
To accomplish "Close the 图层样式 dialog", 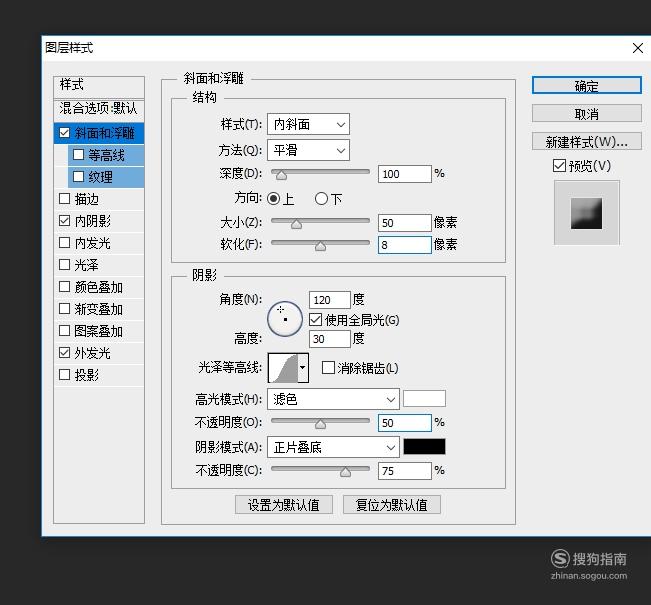I will point(638,48).
